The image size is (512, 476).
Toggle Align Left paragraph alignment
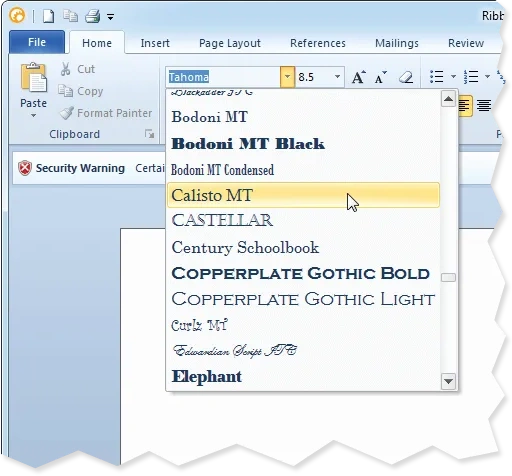coord(465,106)
